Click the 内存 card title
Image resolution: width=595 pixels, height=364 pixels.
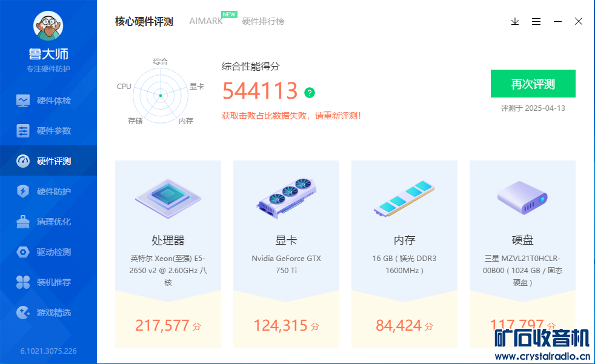tap(404, 240)
